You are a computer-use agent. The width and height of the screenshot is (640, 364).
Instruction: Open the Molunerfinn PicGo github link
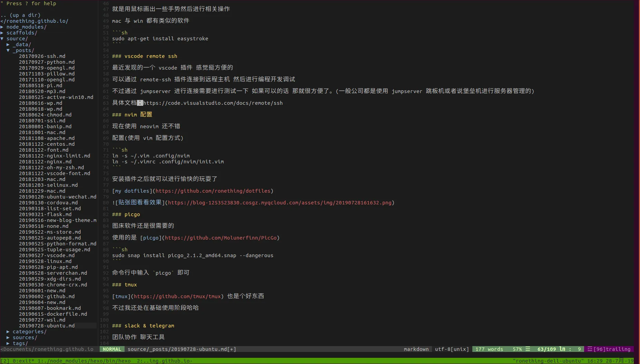click(221, 238)
